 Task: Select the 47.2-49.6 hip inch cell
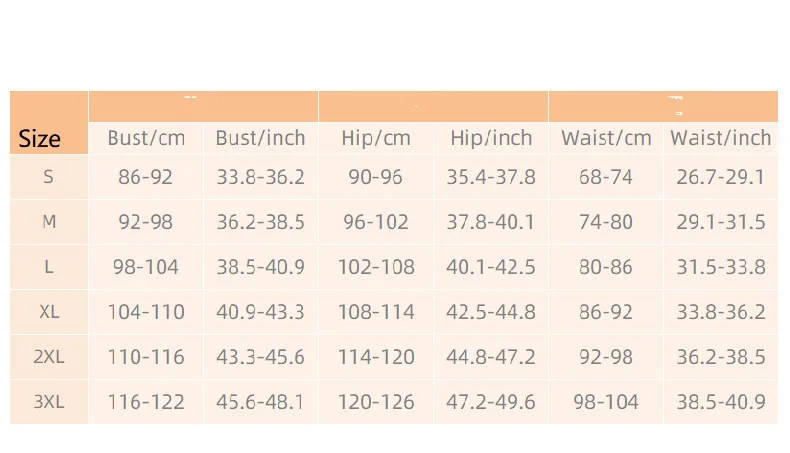click(x=491, y=402)
